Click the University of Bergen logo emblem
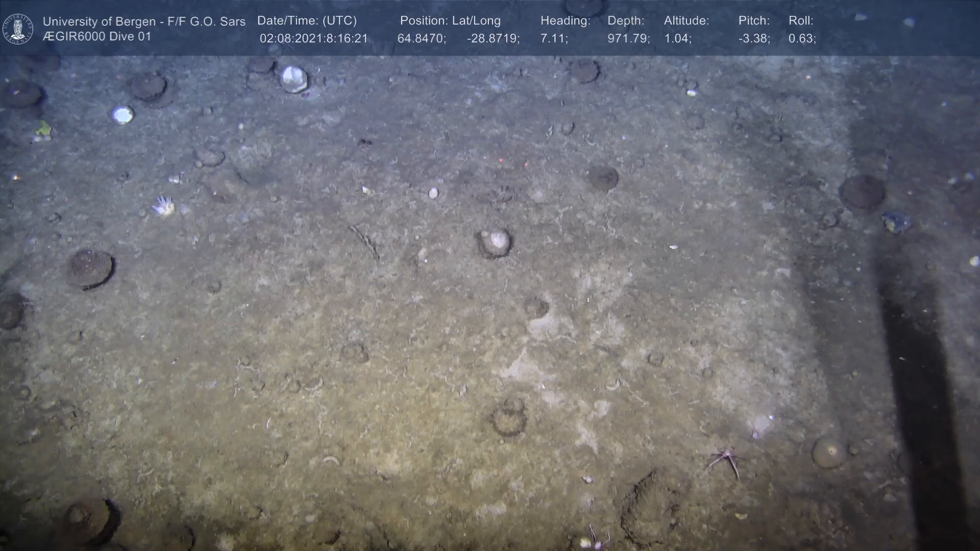This screenshot has width=980, height=551. point(18,29)
